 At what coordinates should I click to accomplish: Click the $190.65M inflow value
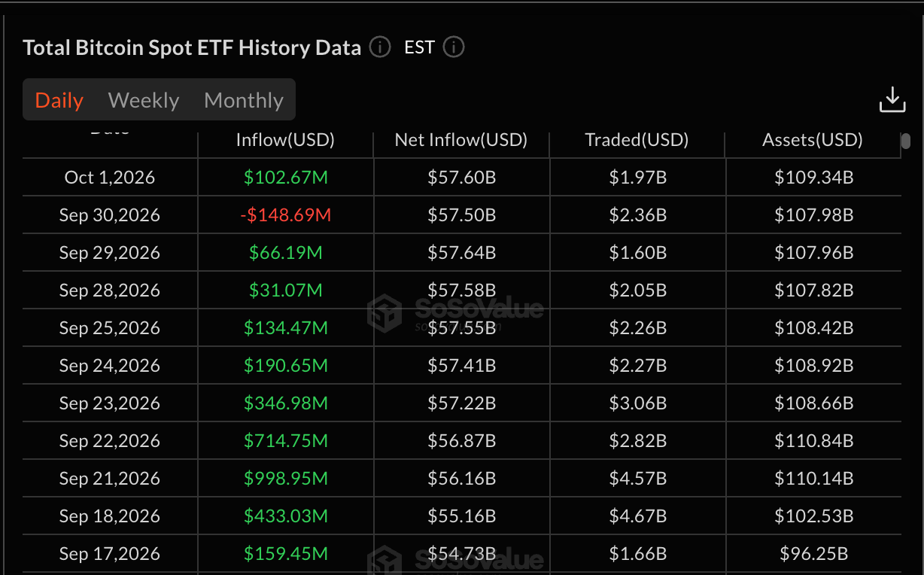click(x=286, y=366)
